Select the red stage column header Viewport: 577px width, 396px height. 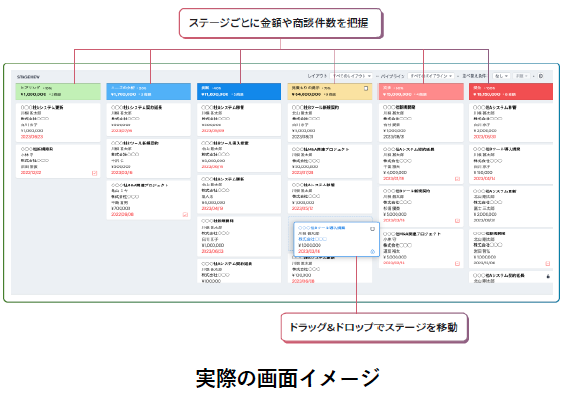coord(511,91)
